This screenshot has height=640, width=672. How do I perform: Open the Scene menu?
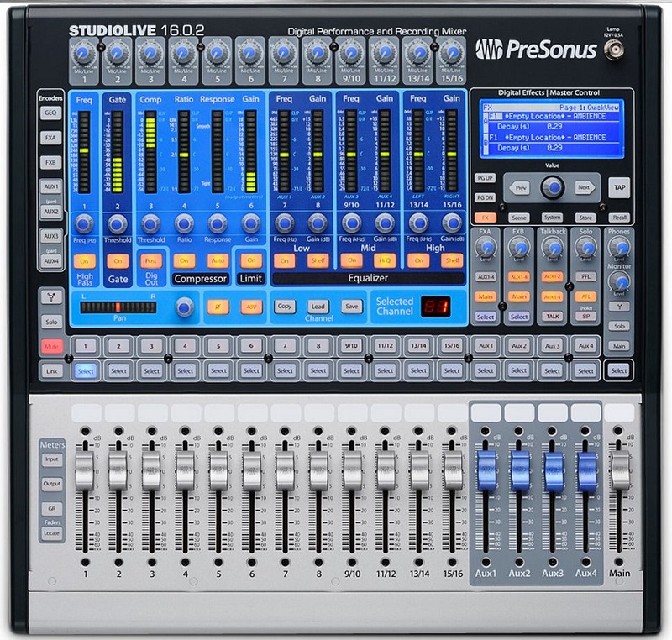(x=518, y=217)
